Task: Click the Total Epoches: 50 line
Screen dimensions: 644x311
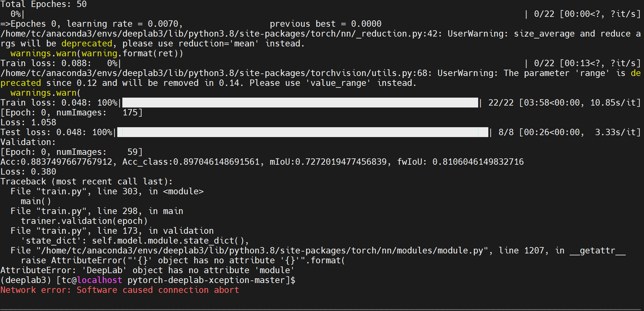Action: (44, 4)
